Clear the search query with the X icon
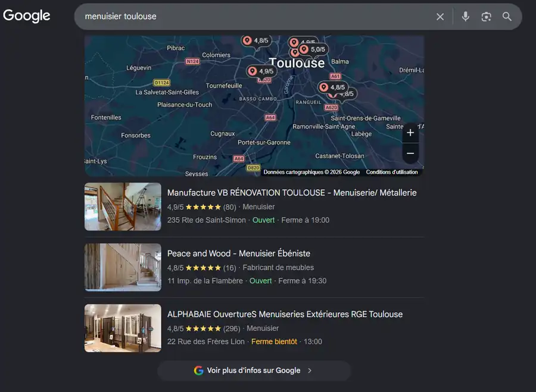 440,17
